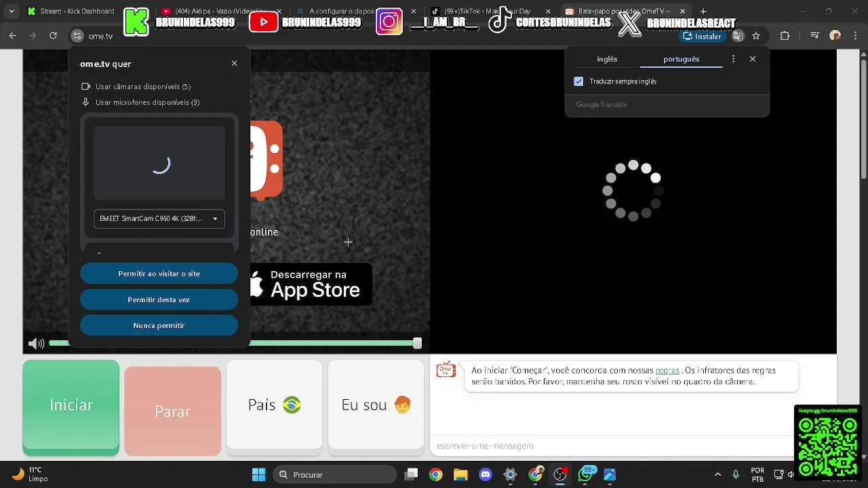This screenshot has width=868, height=488.
Task: Click the OmeTV logo beside the rules message
Action: coord(446,369)
